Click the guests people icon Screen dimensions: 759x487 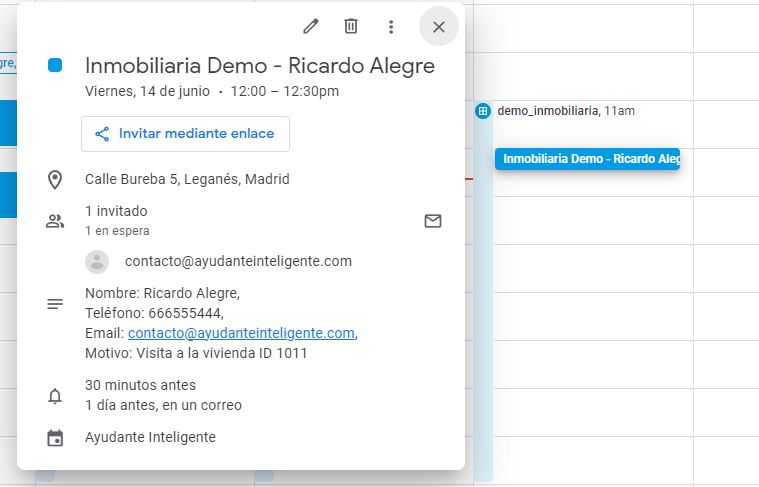pos(55,221)
